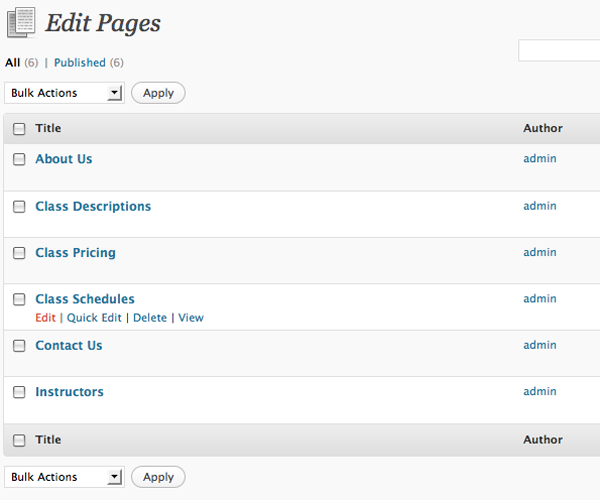
Task: Click the bottom Author column footer
Action: 543,440
